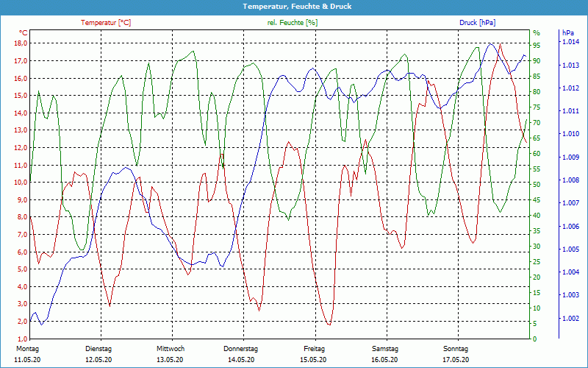Click the 'Donnerstag' day label
The height and width of the screenshot is (368, 588).
tap(241, 349)
